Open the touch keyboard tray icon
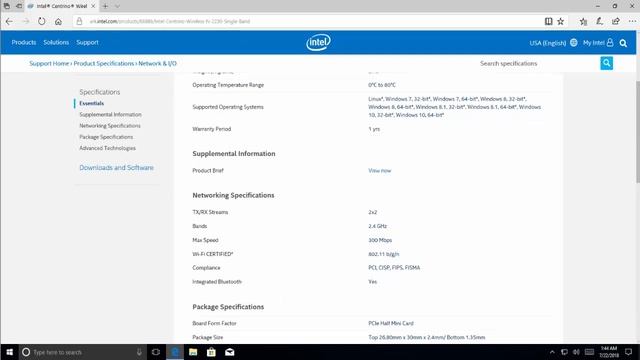Image resolution: width=640 pixels, height=360 pixels. [589, 352]
